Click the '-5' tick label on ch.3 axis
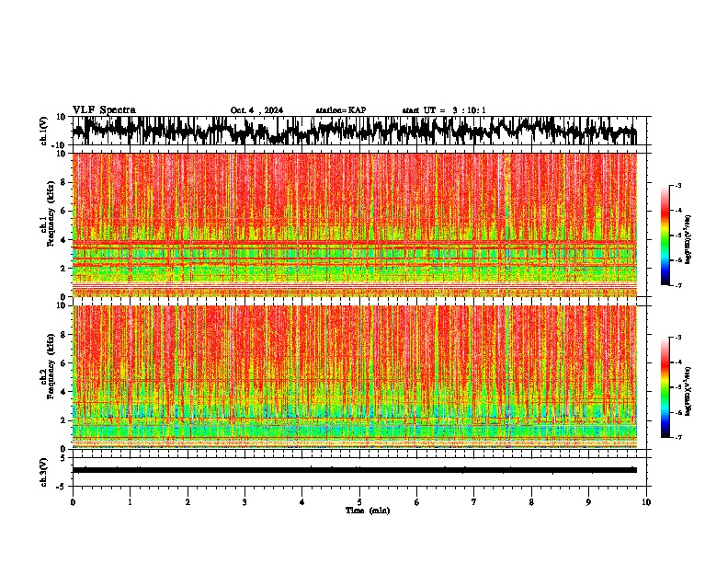Viewport: 728px width, 563px height. pos(62,487)
